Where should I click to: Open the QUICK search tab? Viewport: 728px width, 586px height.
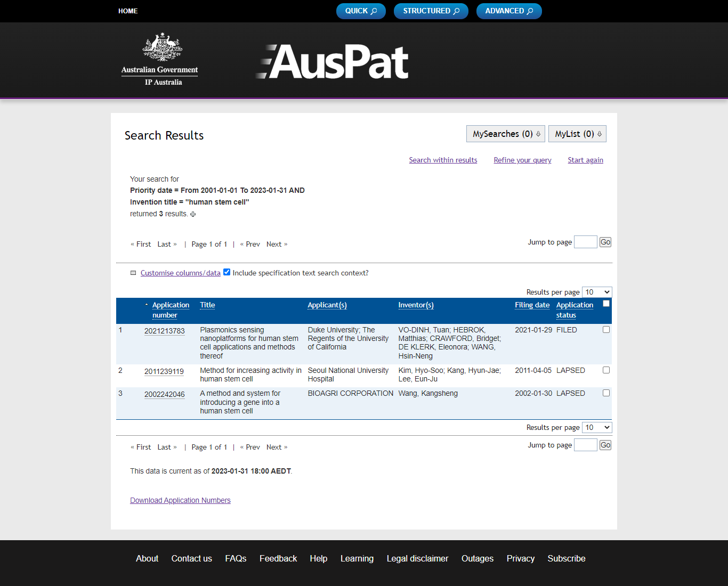361,11
